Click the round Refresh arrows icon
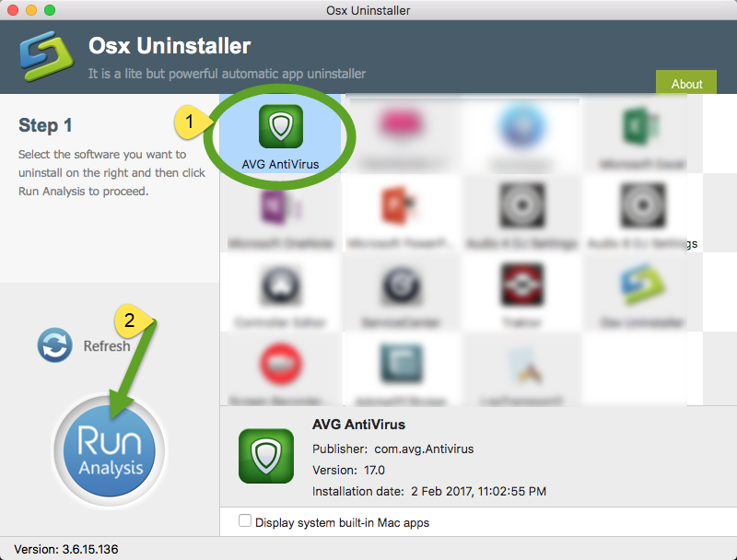This screenshot has height=560, width=737. pyautogui.click(x=55, y=346)
